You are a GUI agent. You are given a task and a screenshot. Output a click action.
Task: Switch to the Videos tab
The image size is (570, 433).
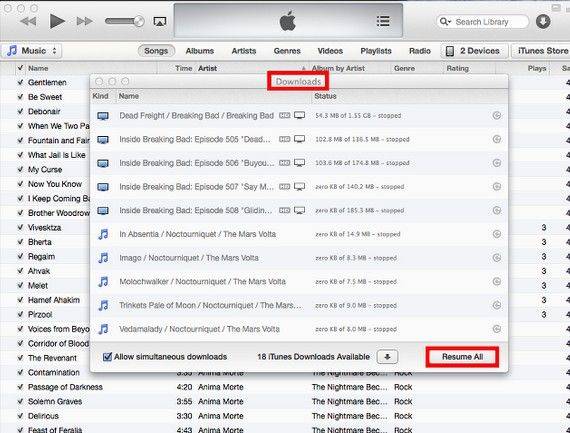point(330,51)
